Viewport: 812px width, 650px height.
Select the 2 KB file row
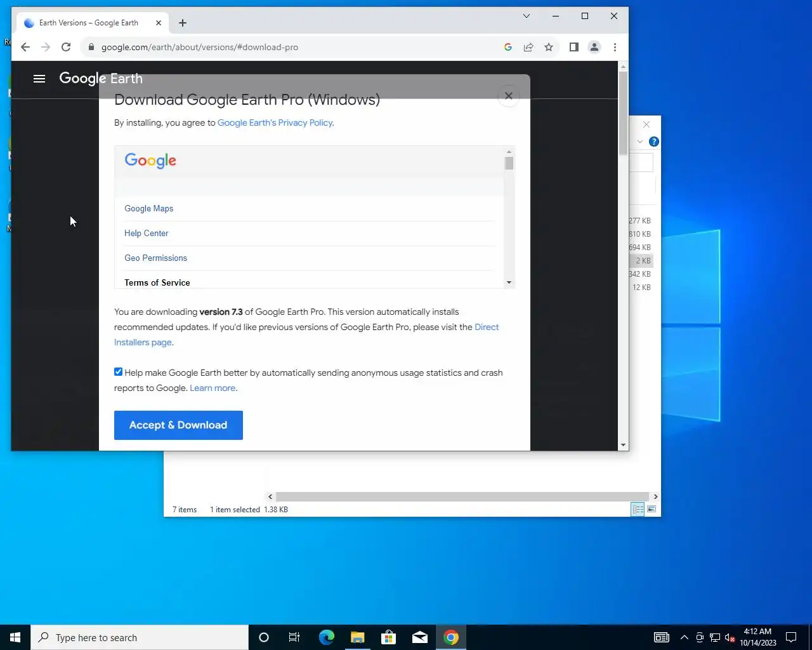click(641, 260)
